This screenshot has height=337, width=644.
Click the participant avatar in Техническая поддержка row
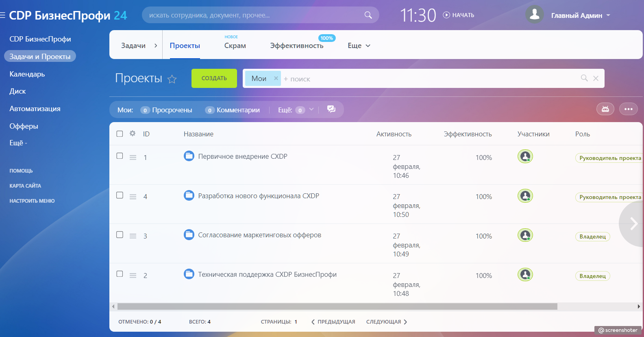coord(525,274)
